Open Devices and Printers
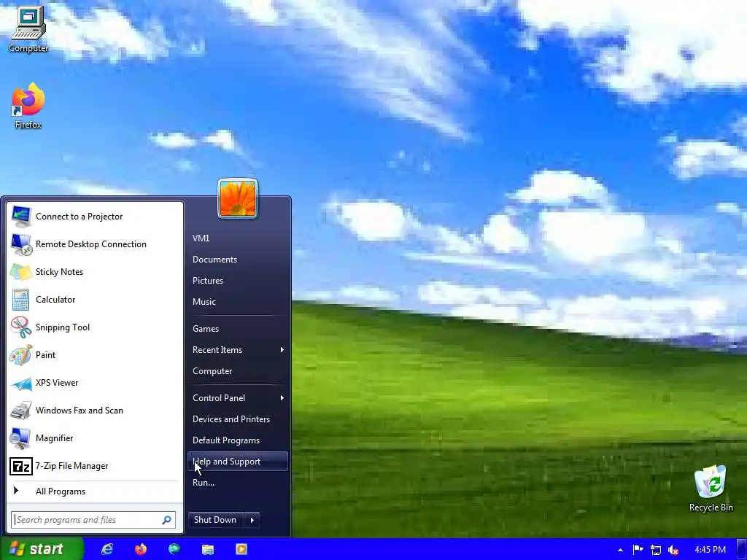 click(238, 419)
